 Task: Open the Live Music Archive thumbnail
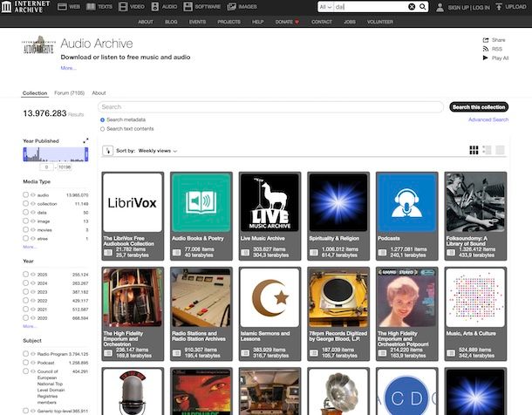point(269,202)
